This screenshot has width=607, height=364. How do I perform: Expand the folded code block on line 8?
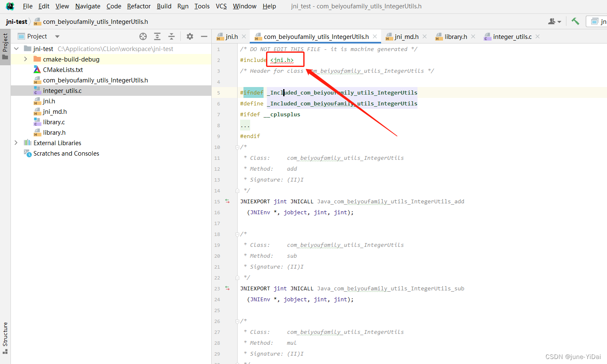coord(245,125)
